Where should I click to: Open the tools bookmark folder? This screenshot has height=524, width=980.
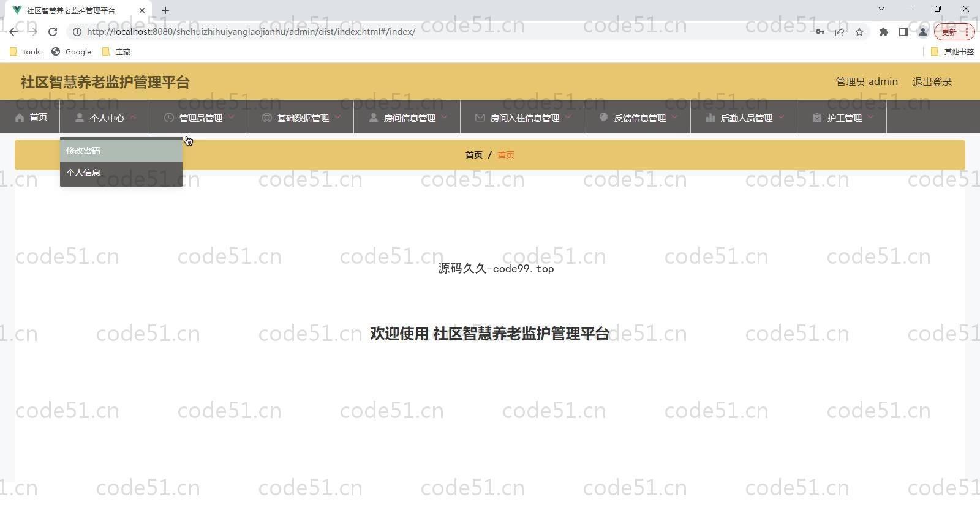(26, 52)
